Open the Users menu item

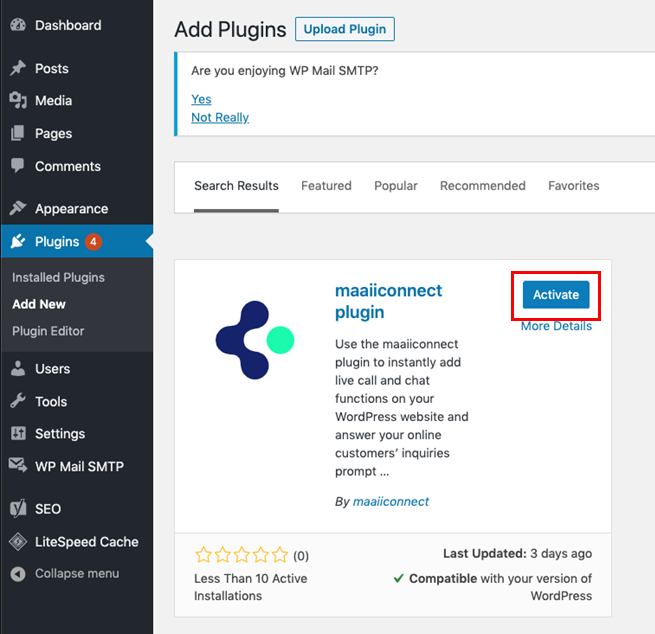point(76,368)
